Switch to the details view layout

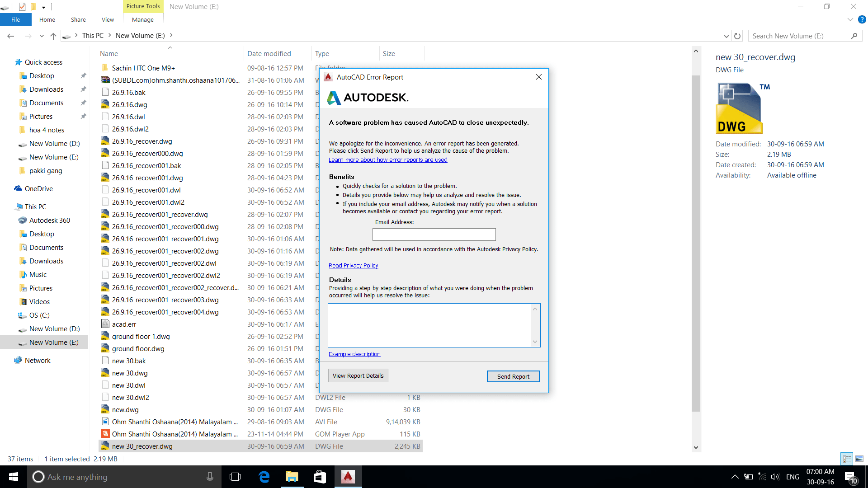tap(847, 459)
